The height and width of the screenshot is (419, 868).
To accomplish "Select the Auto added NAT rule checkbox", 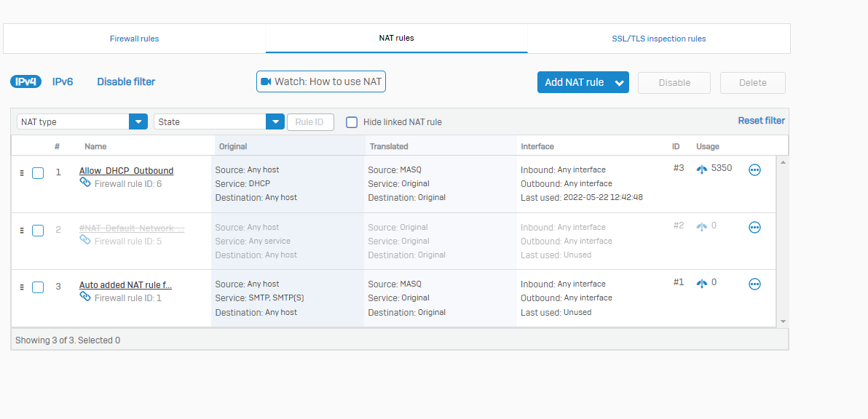I will [38, 287].
